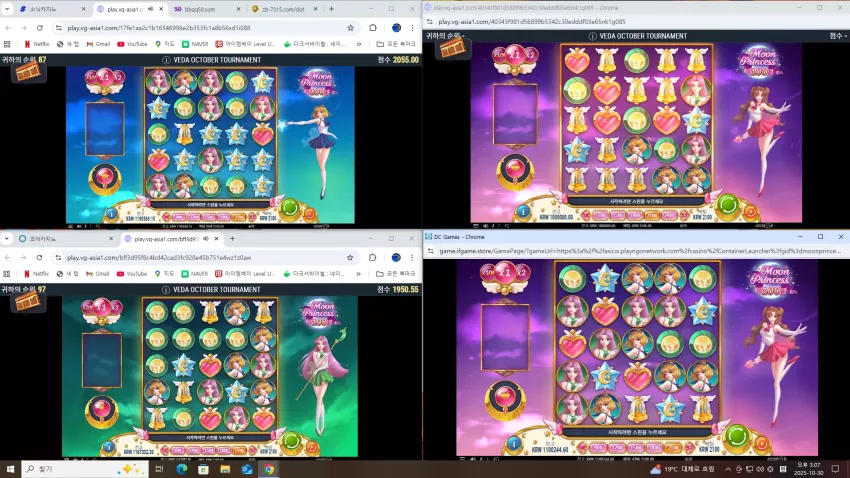Open NAVER bookmark in bottom-left window

[x=195, y=274]
